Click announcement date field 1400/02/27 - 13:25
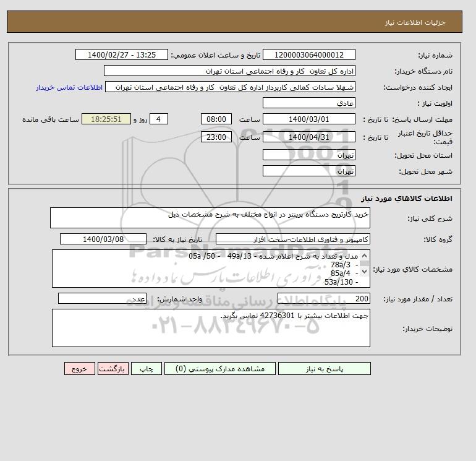The image size is (476, 461). [x=121, y=54]
